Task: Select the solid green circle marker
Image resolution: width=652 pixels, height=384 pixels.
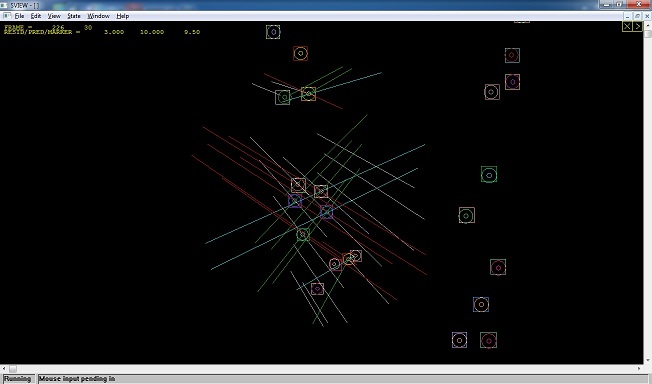Action: pos(489,175)
